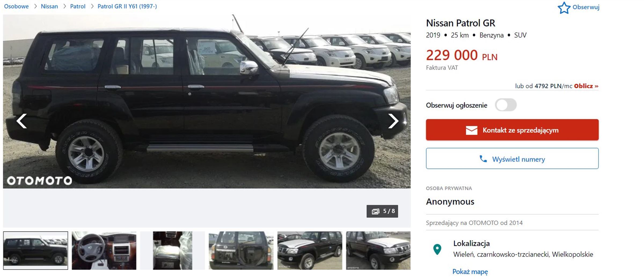Open Patrol GR II Y61 (1997-) breadcrumb
Image resolution: width=644 pixels, height=279 pixels.
point(127,6)
